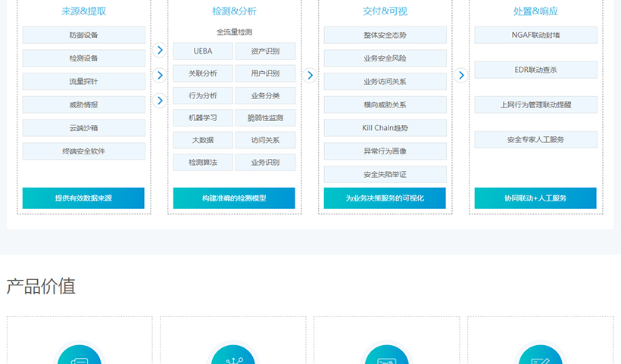621x364 pixels.
Task: Click the bottom arrow after 来源&提取 column
Action: [160, 100]
